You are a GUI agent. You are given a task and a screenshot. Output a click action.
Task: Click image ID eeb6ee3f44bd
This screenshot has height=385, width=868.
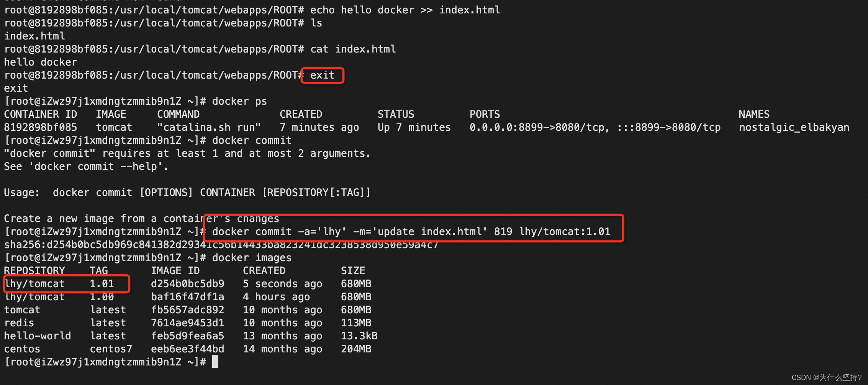[x=187, y=349]
